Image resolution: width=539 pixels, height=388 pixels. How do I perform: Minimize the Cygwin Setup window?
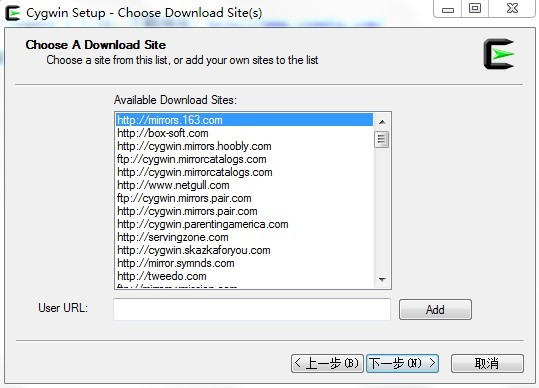448,9
